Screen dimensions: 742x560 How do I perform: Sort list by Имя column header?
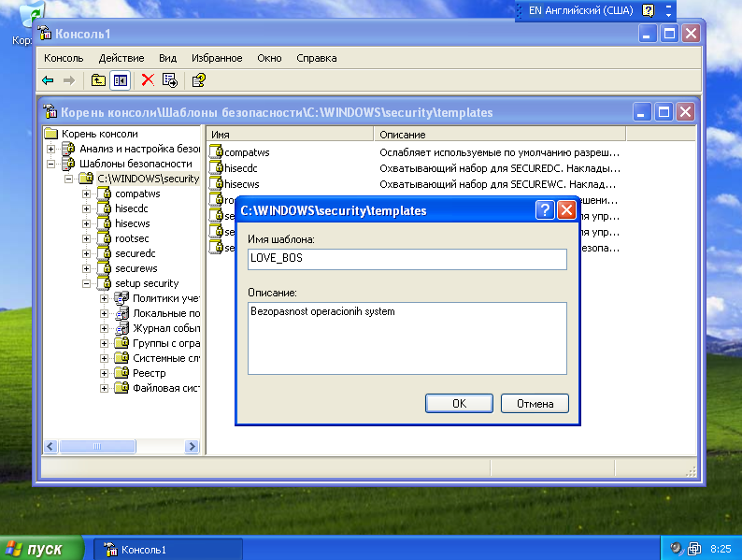point(290,135)
